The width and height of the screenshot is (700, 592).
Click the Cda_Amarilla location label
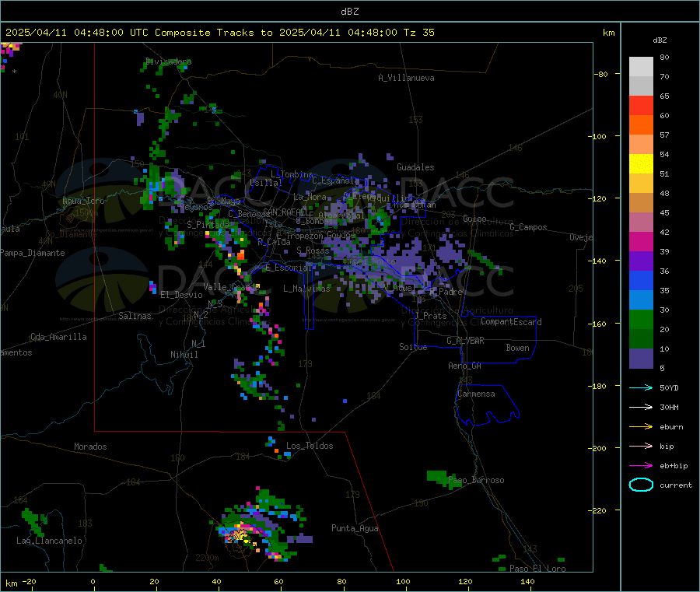pyautogui.click(x=58, y=337)
